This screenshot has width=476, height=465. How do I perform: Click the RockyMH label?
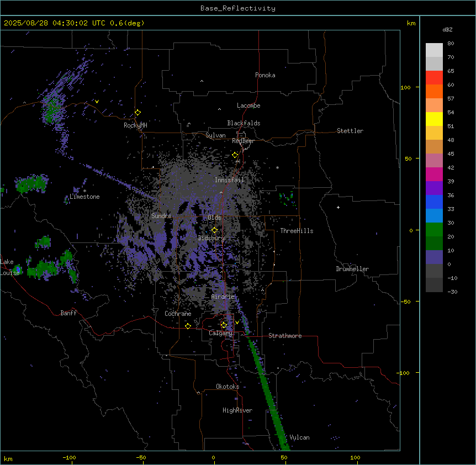135,125
